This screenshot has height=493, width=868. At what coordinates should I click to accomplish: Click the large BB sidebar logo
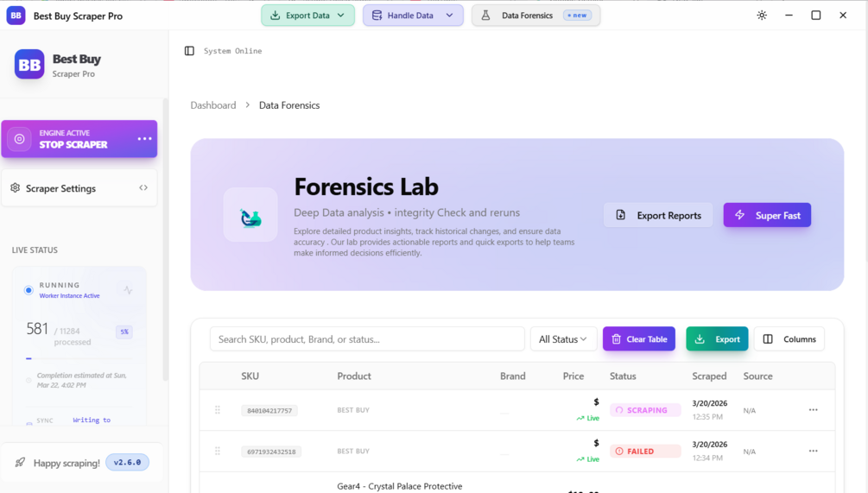pyautogui.click(x=29, y=64)
